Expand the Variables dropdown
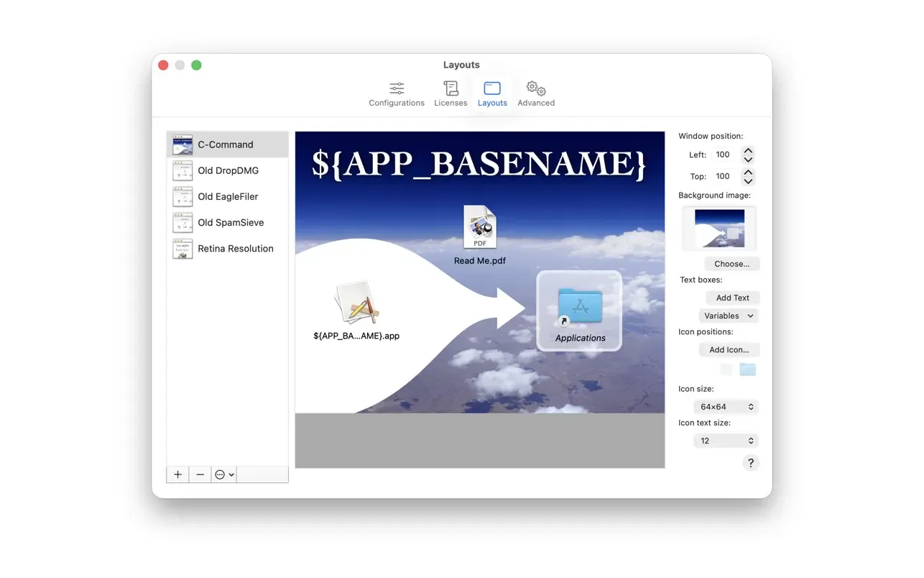 (x=728, y=316)
